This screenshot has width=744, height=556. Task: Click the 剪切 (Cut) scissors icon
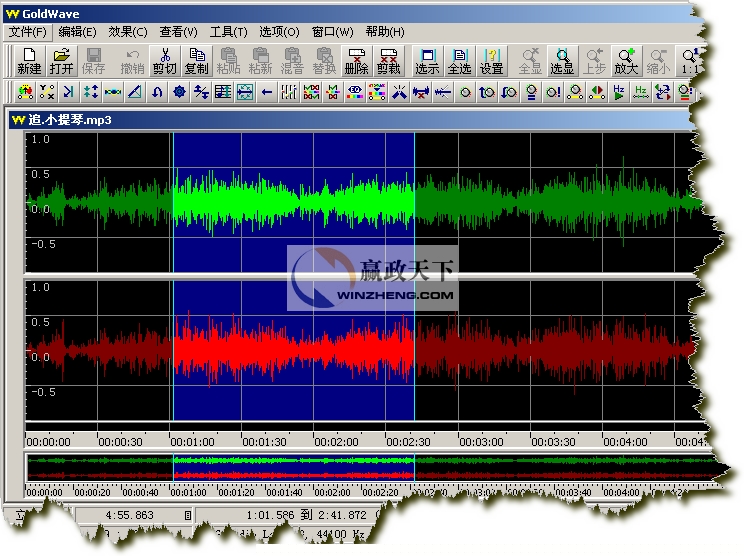click(164, 61)
